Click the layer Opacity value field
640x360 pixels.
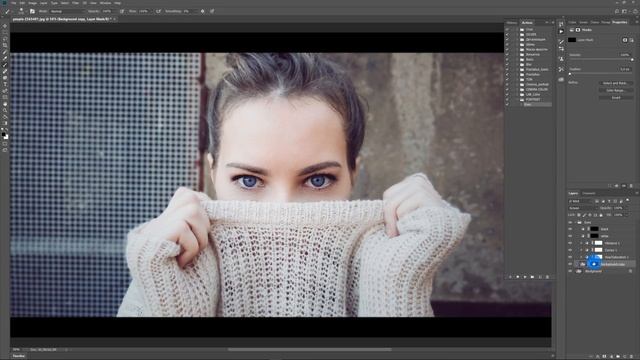coord(619,208)
